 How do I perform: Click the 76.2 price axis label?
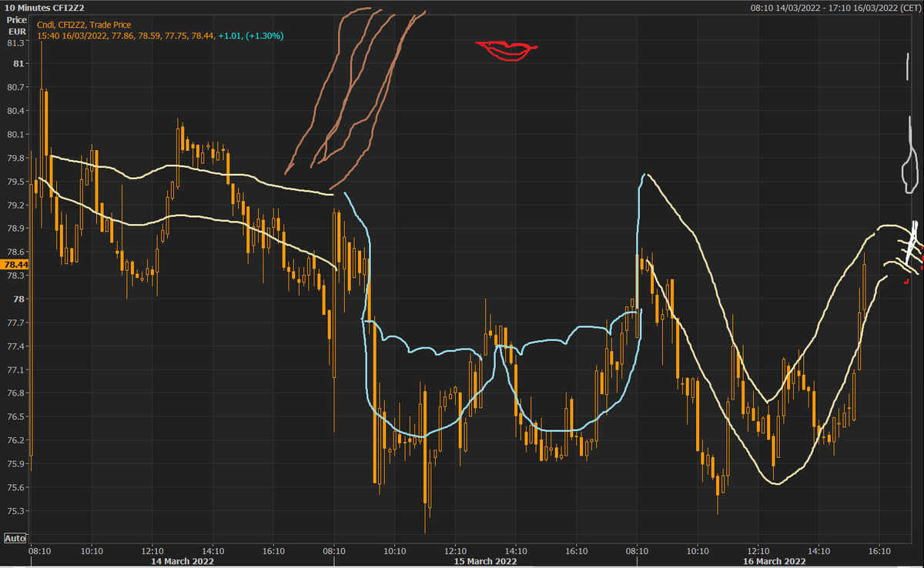pyautogui.click(x=17, y=440)
